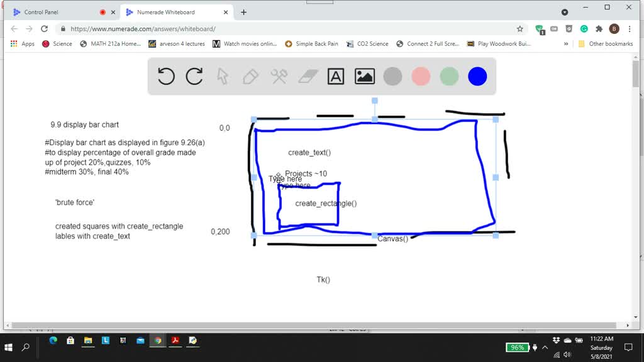
Task: Toggle the bookmark star in the address bar
Action: click(x=520, y=28)
